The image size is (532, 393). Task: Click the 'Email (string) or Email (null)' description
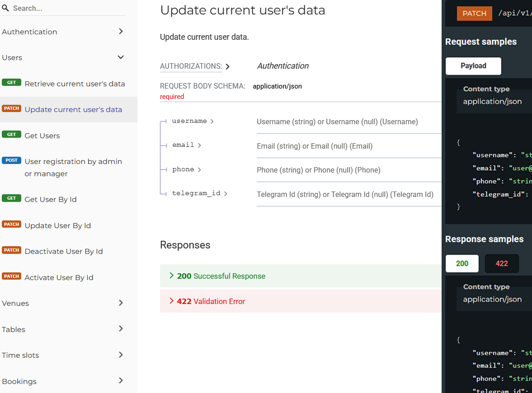315,146
